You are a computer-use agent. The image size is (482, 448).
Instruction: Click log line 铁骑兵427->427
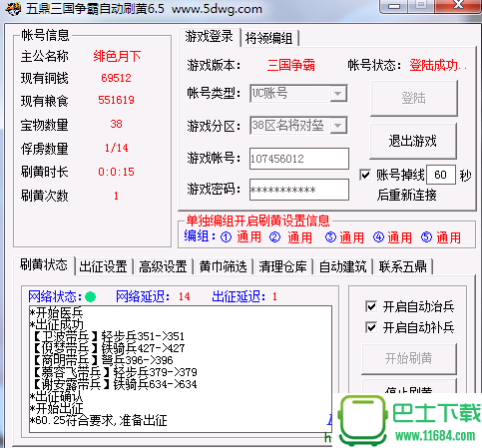point(143,348)
